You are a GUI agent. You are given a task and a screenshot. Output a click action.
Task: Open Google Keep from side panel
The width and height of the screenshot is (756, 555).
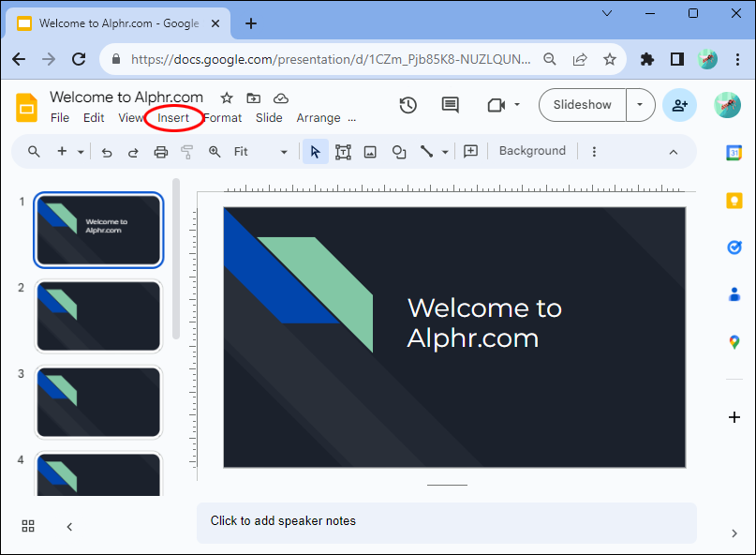(x=734, y=201)
